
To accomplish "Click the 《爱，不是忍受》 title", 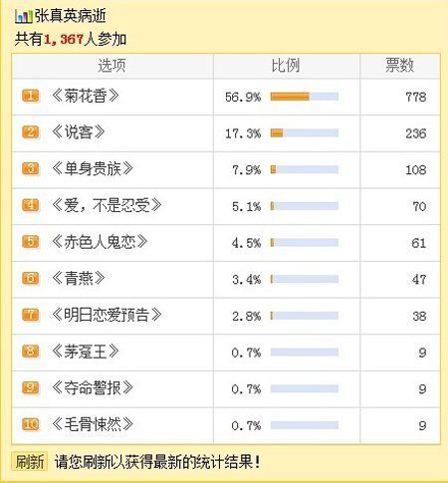I will click(107, 205).
